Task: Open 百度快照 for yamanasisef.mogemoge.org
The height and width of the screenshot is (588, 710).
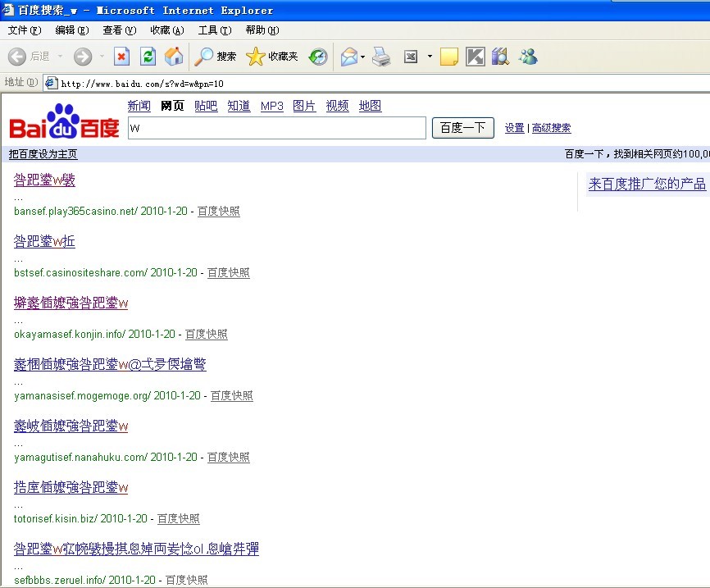Action: [232, 396]
